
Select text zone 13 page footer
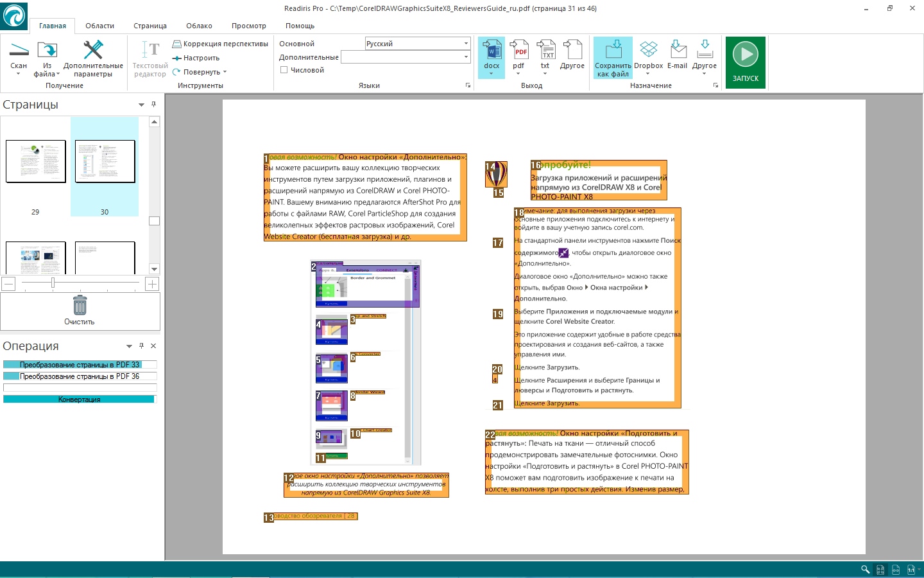click(311, 516)
